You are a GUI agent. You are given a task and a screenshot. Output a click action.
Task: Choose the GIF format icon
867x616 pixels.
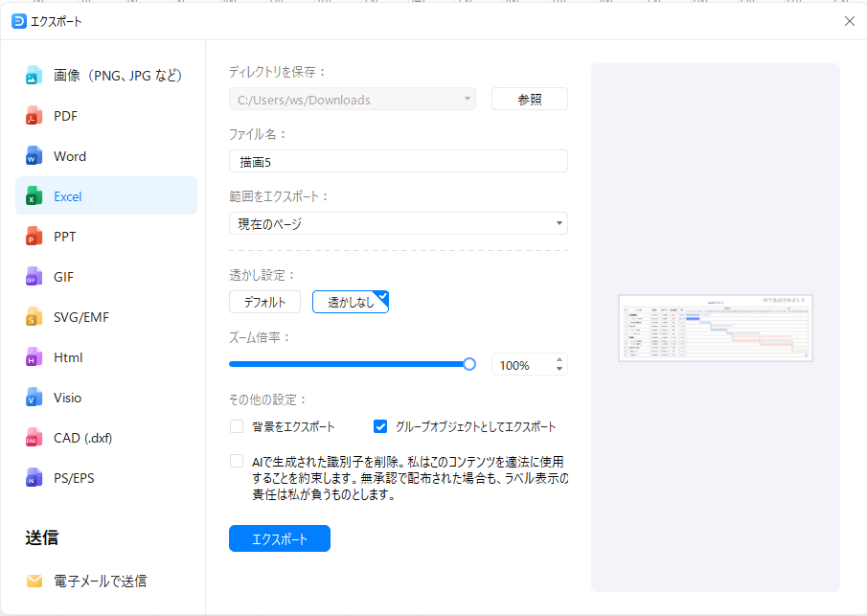point(34,277)
